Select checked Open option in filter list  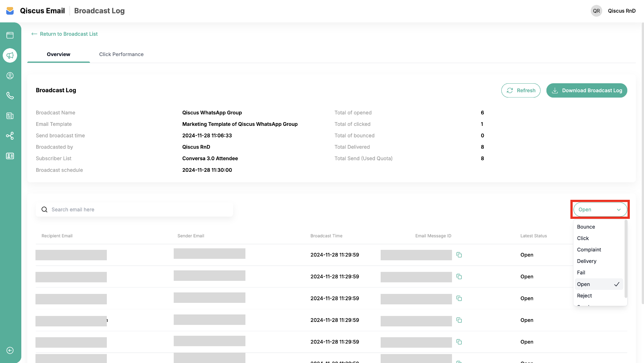599,284
